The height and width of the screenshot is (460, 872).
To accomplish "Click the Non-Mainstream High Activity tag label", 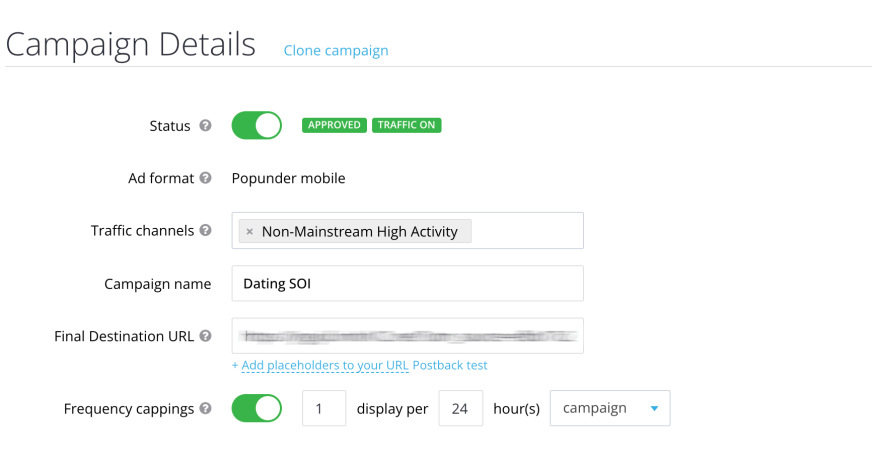I will 360,231.
